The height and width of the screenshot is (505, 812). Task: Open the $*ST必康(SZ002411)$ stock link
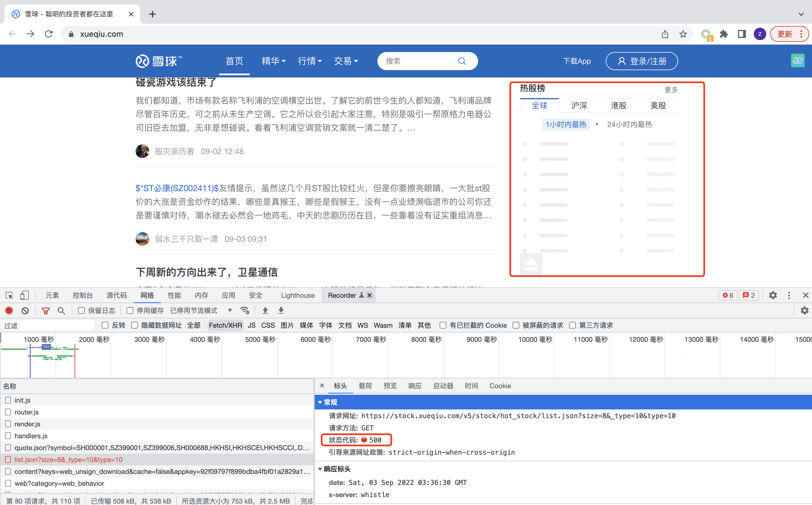click(x=177, y=188)
